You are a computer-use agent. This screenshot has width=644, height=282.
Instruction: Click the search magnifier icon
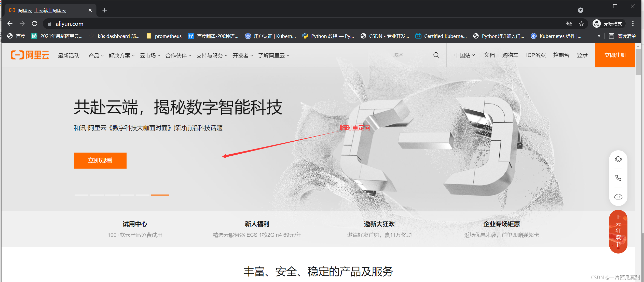[436, 55]
